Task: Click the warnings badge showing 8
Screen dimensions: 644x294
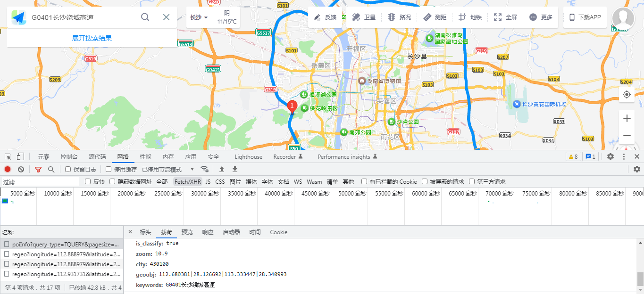Action: tap(573, 156)
